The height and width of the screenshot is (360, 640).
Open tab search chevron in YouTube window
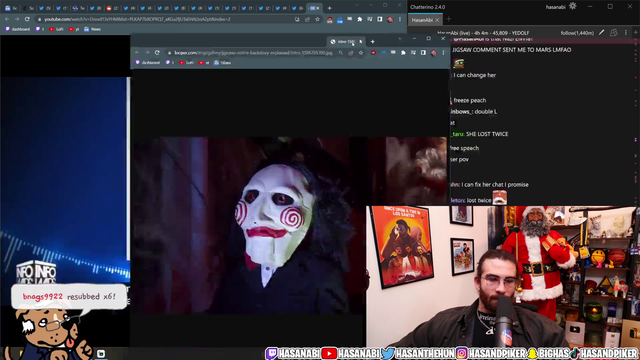coord(356,5)
